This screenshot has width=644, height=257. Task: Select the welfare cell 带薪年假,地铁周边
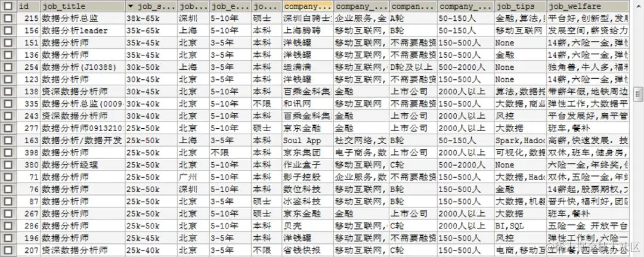(x=588, y=92)
